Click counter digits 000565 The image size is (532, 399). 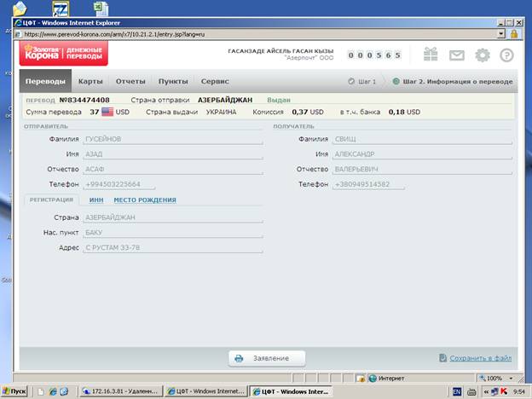click(x=374, y=55)
